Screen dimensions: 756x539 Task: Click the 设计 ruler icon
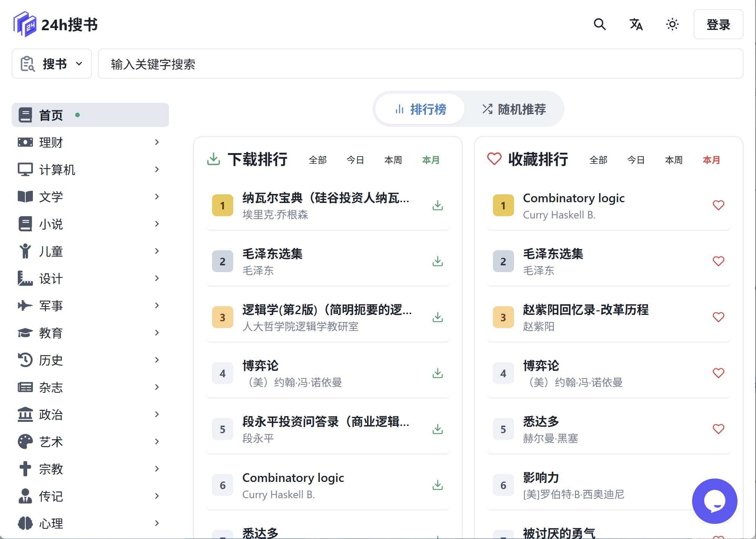click(25, 278)
